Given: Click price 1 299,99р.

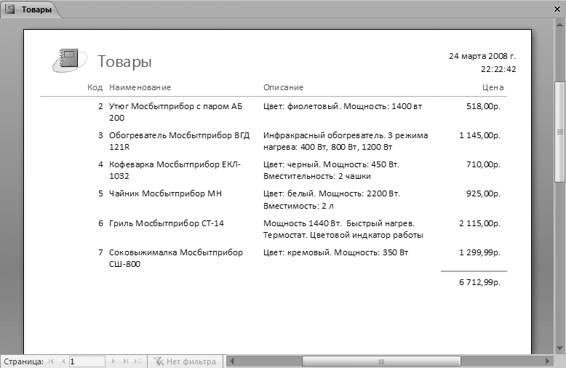Looking at the screenshot, I should [480, 252].
